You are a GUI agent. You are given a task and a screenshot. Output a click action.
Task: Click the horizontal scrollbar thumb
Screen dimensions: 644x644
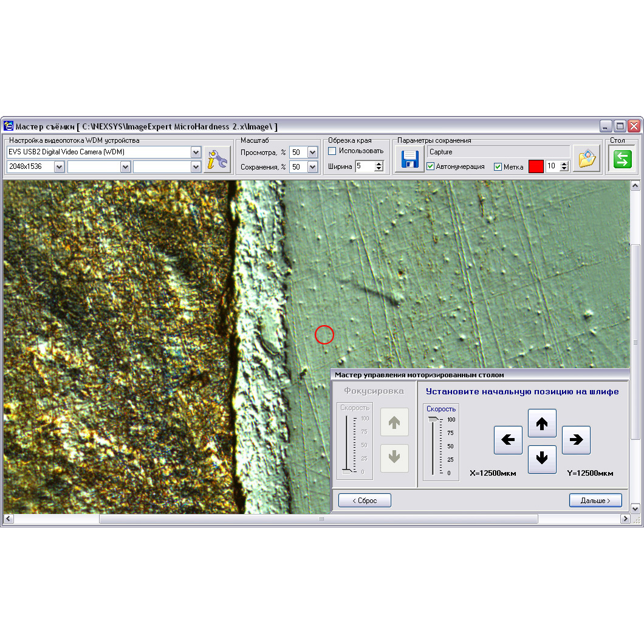319,519
